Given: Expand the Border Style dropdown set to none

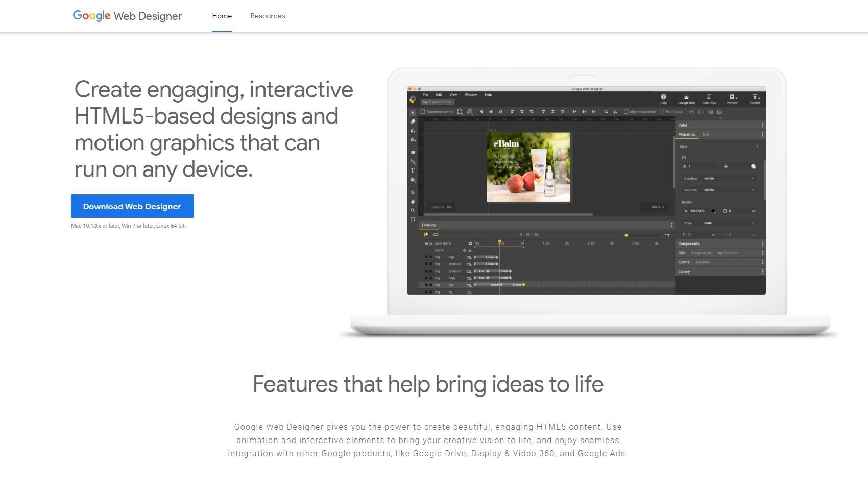Looking at the screenshot, I should tap(752, 223).
